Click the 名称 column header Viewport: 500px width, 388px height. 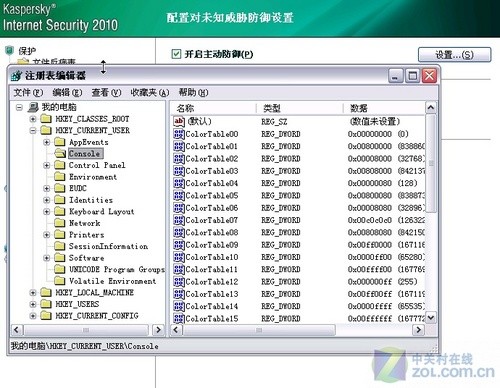point(213,108)
